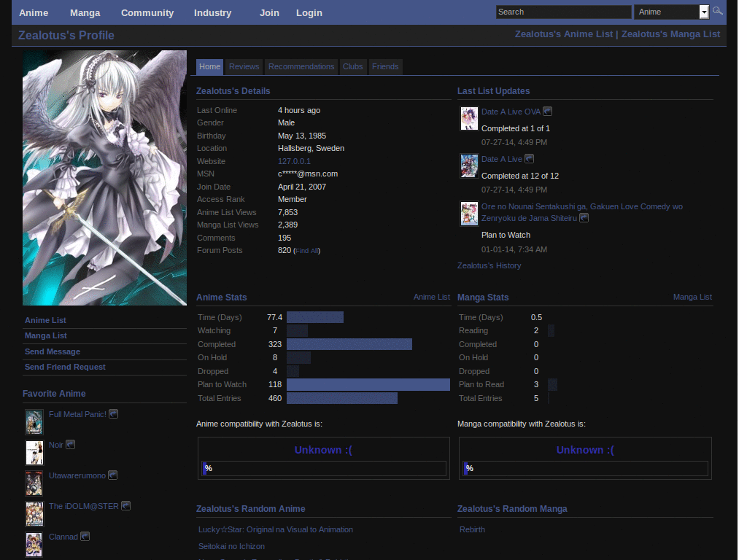
Task: Open Noir favorite link
Action: [x=55, y=445]
